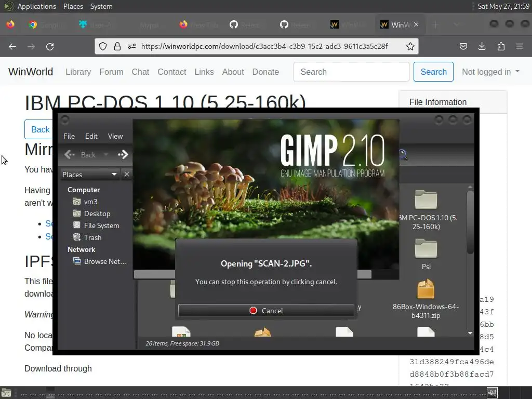Expand the Not logged in dropdown

(x=490, y=72)
